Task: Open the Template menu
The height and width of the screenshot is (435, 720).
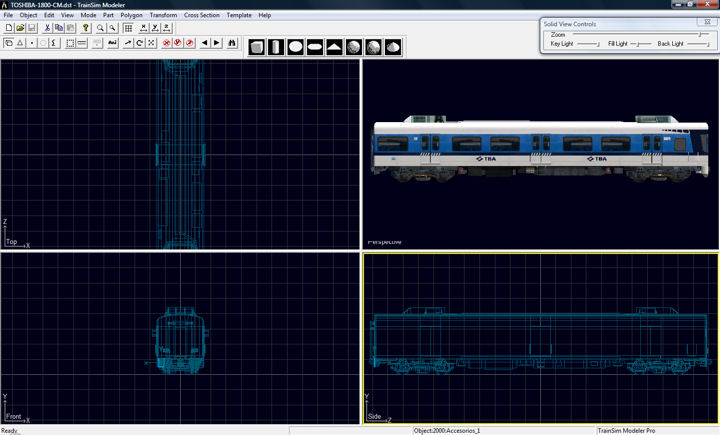Action: [239, 16]
